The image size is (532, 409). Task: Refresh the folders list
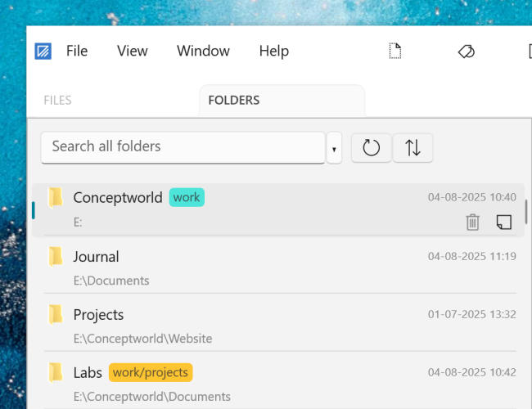point(372,148)
